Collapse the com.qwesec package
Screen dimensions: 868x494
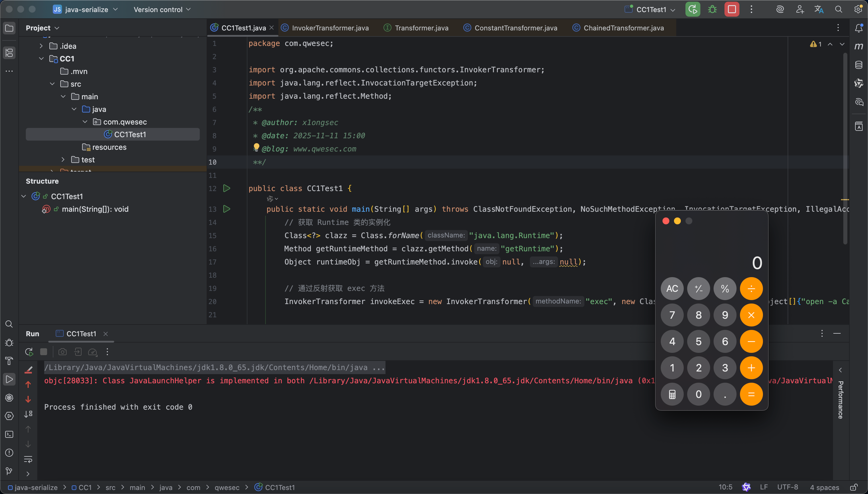pos(85,122)
